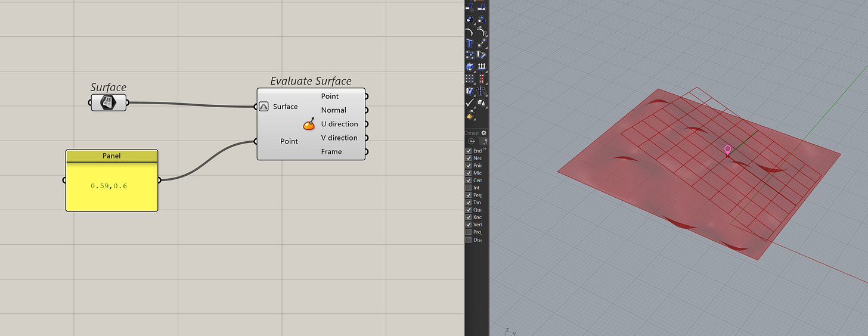The height and width of the screenshot is (336, 868).
Task: Click the Evaluate Surface component title
Action: 311,81
